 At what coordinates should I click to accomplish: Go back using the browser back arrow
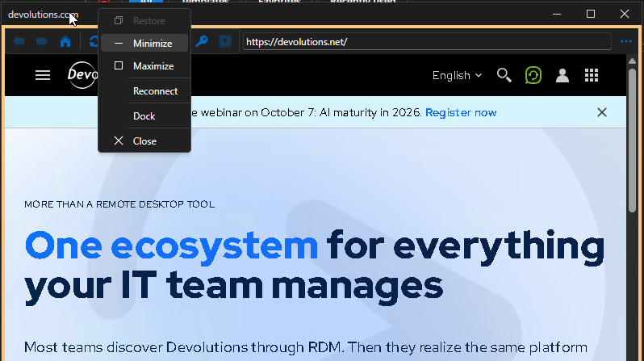19,41
